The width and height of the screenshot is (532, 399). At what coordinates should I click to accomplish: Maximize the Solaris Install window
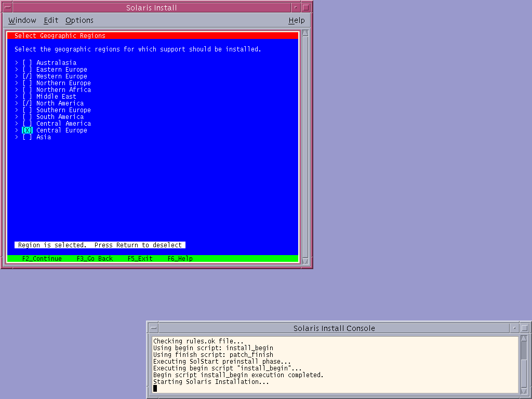(x=305, y=7)
